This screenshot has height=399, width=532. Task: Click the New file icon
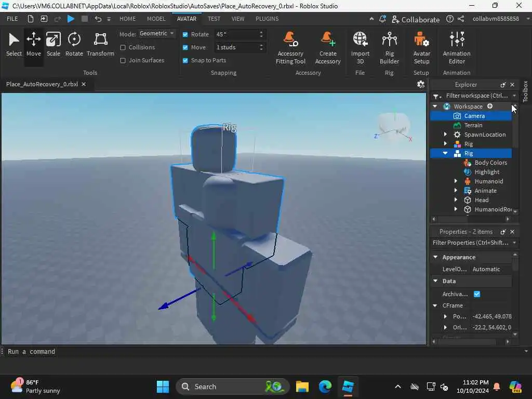pos(31,19)
